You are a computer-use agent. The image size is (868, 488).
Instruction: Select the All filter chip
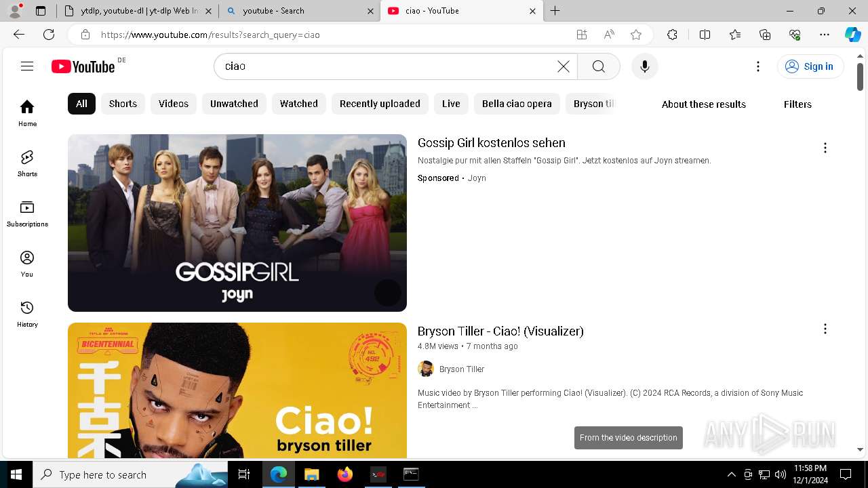coord(81,104)
